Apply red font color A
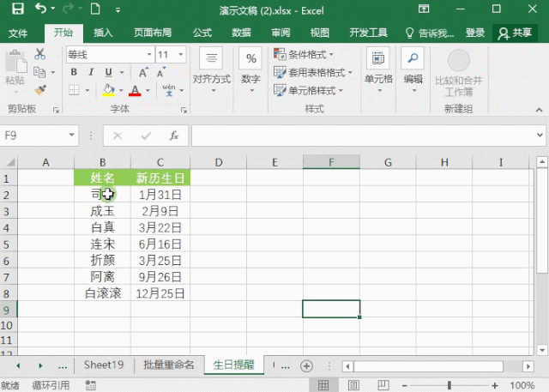 point(135,90)
